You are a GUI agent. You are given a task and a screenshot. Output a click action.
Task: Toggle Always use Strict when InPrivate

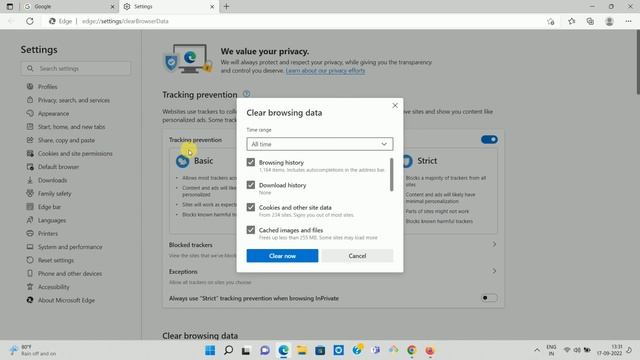(x=489, y=298)
